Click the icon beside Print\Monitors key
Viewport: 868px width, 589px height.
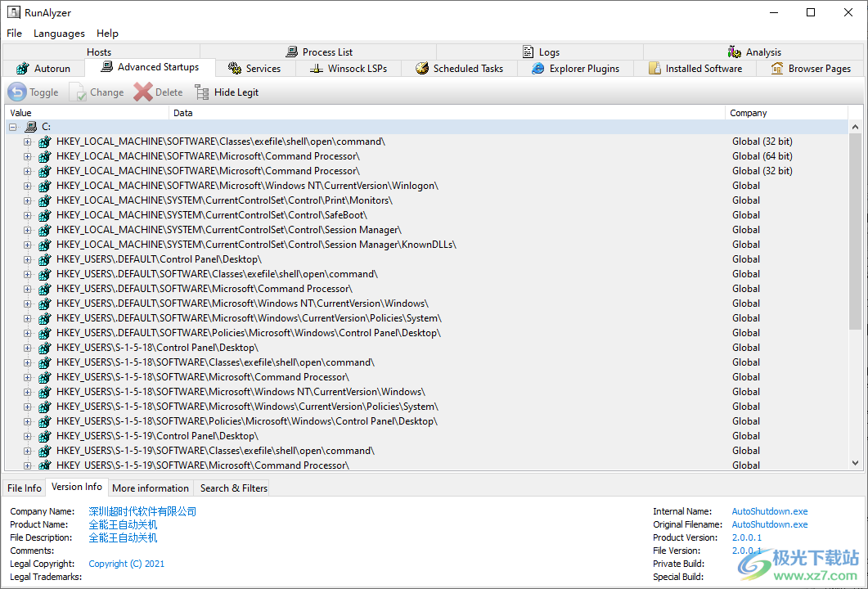tap(45, 200)
